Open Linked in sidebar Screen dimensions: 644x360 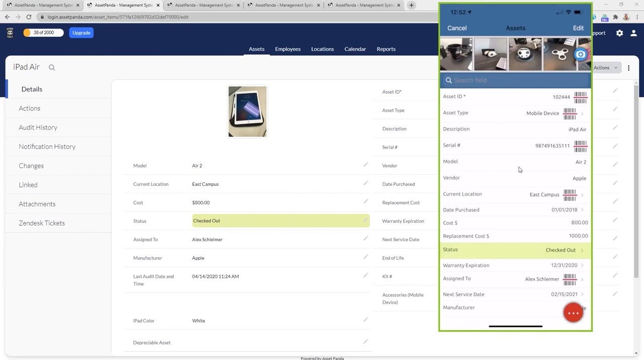pos(58,185)
